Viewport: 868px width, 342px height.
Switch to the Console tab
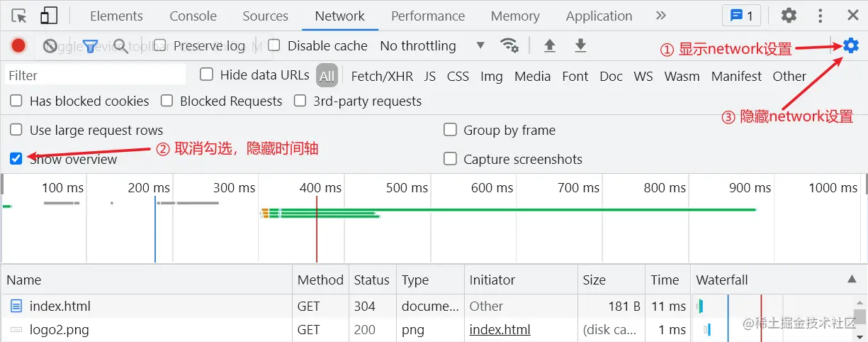(193, 16)
